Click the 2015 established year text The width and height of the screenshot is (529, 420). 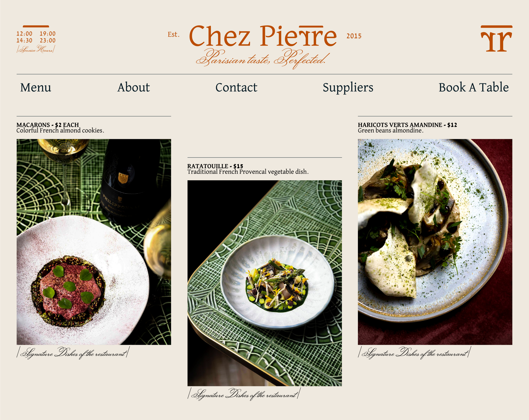[354, 36]
